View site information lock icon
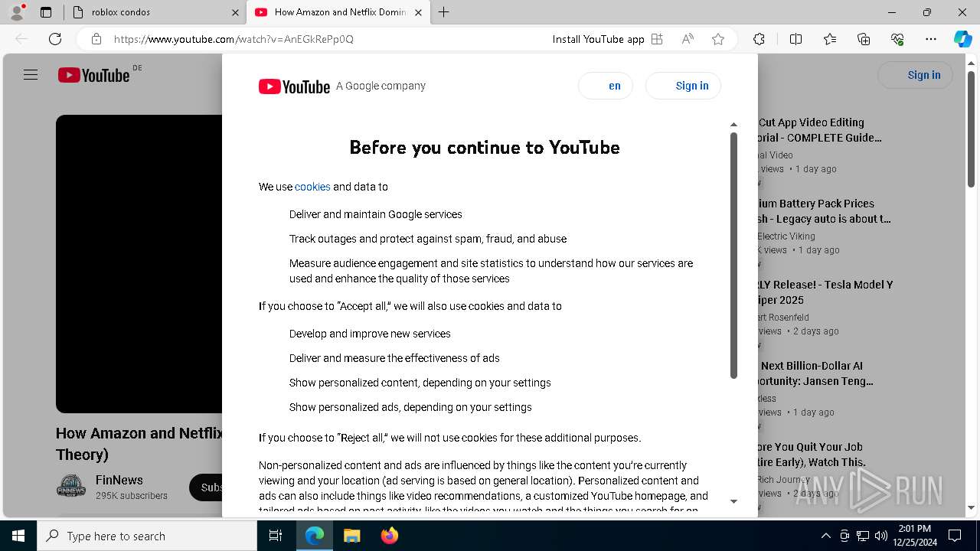980x551 pixels. coord(96,39)
